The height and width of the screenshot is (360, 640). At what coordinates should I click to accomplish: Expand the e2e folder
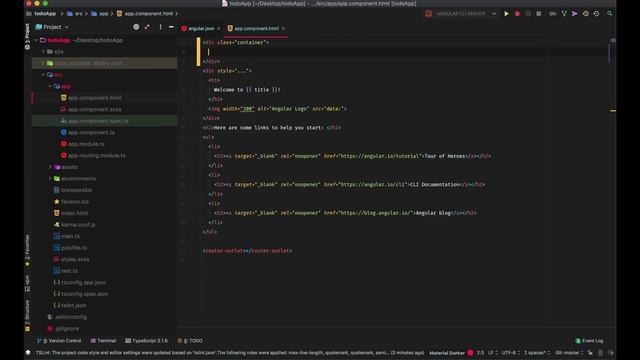pos(43,51)
